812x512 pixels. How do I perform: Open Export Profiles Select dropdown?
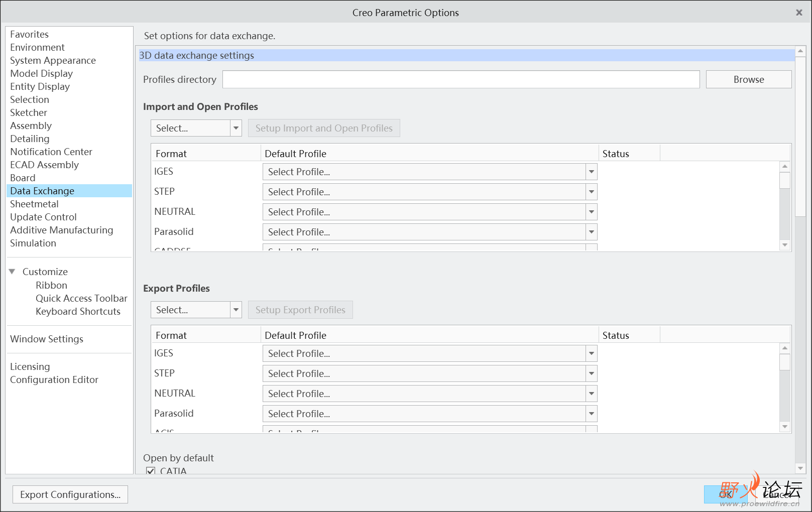pos(196,310)
